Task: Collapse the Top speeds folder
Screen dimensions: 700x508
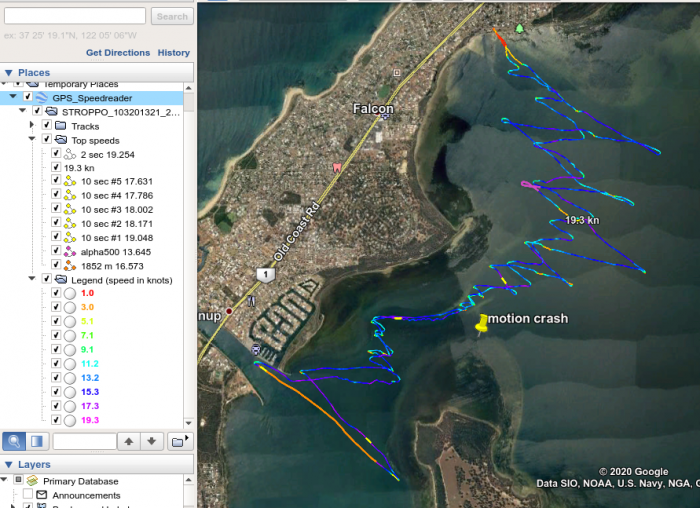Action: click(33, 140)
